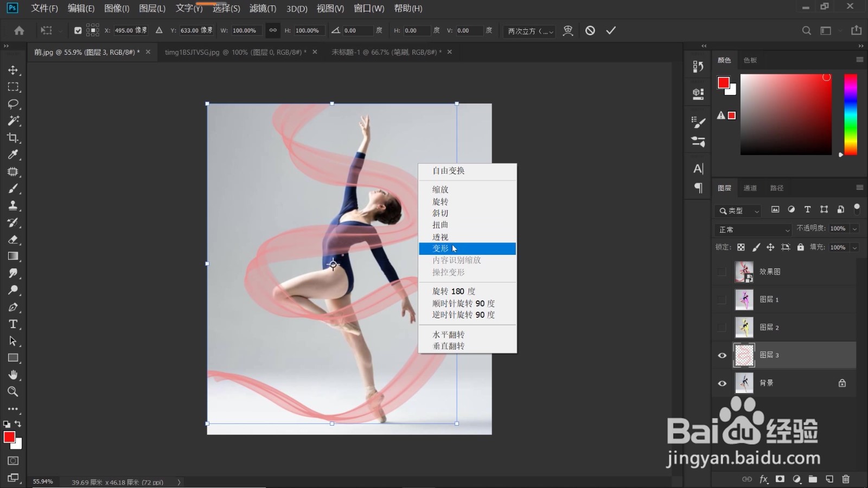Select the Zoom tool in toolbar
The width and height of the screenshot is (868, 488).
click(13, 391)
